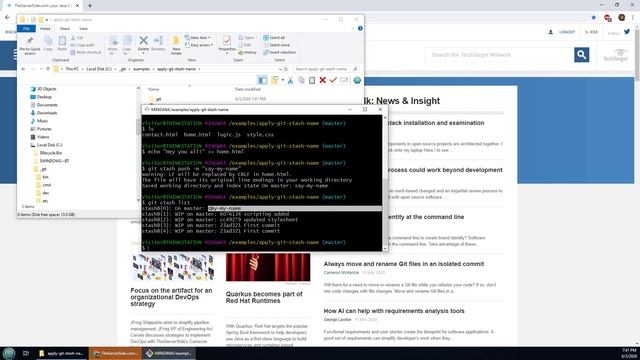The width and height of the screenshot is (640, 360).
Task: Click Paste shortcut in Explorer ribbon
Action: pos(86,52)
